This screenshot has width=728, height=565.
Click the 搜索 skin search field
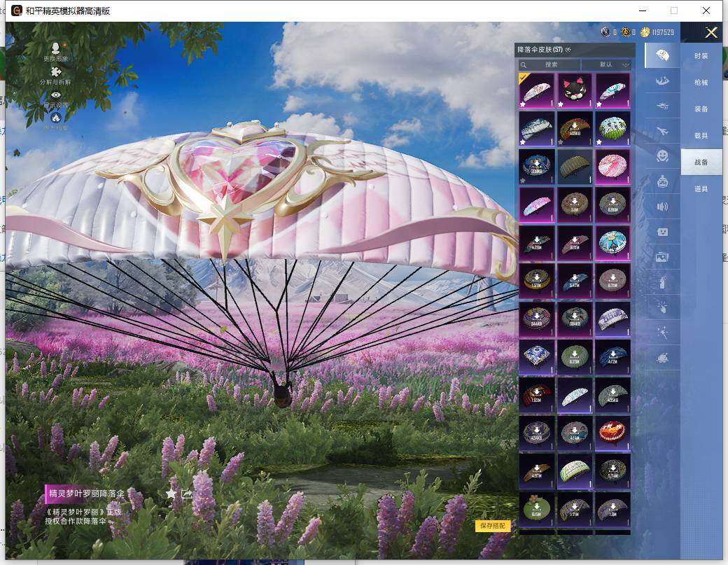551,64
